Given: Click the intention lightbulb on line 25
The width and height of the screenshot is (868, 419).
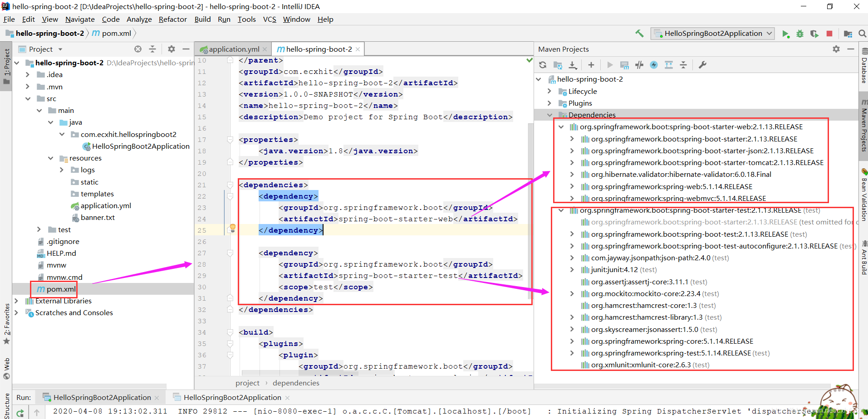Looking at the screenshot, I should [x=232, y=228].
